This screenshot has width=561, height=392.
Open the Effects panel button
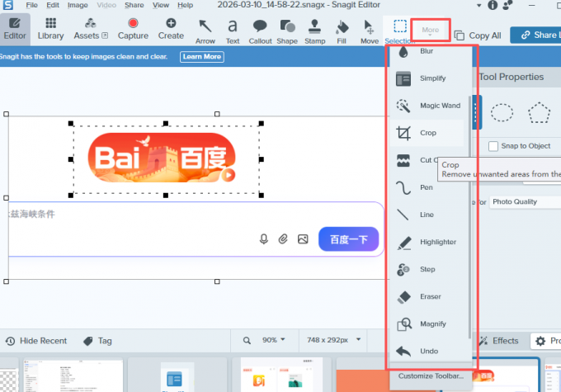(x=499, y=341)
